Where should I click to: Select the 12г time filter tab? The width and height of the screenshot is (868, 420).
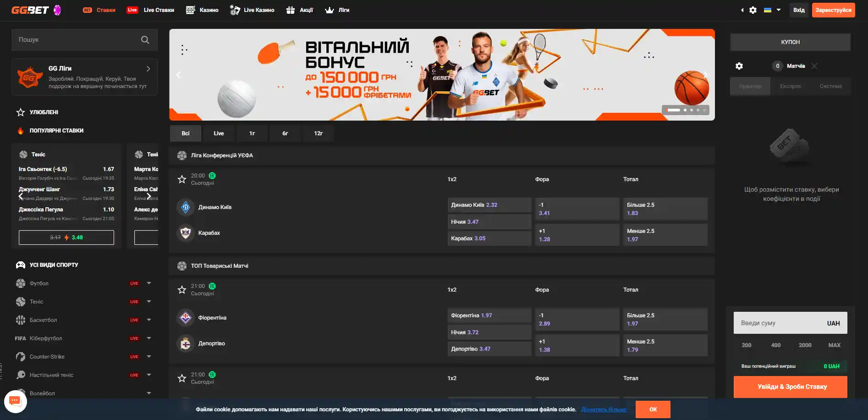click(x=318, y=133)
